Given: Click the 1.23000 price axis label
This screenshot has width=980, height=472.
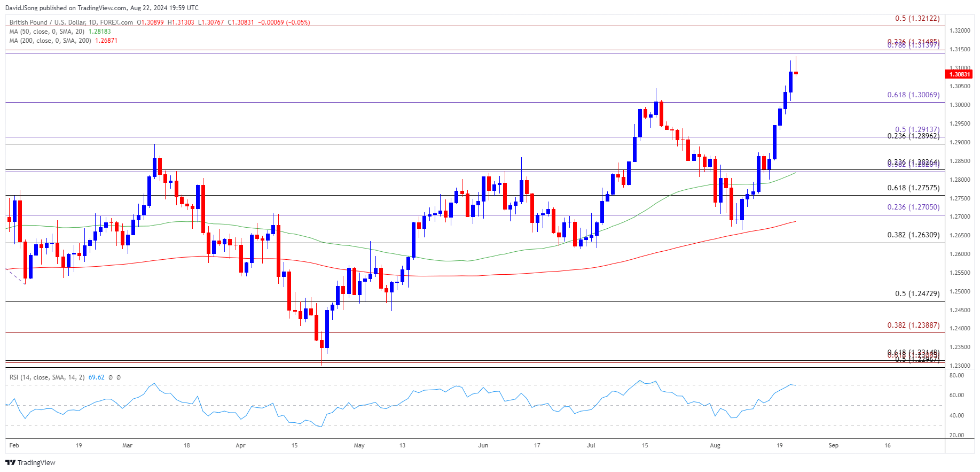Looking at the screenshot, I should (960, 366).
